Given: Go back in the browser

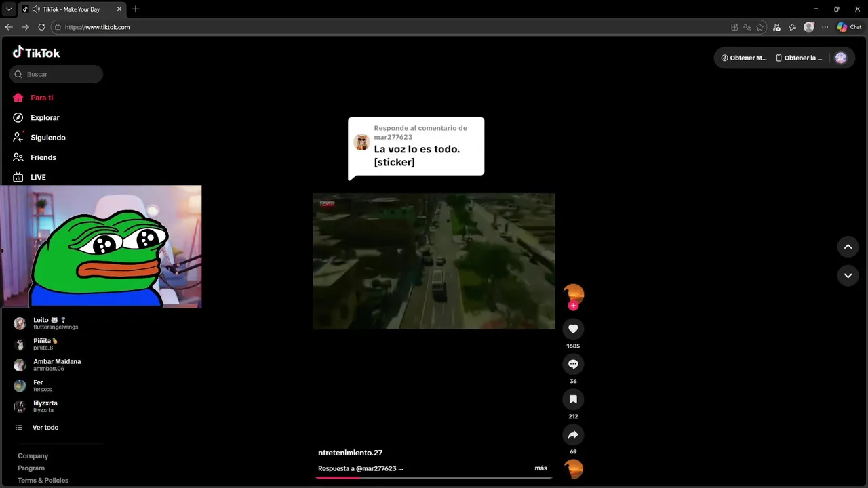Looking at the screenshot, I should [9, 27].
